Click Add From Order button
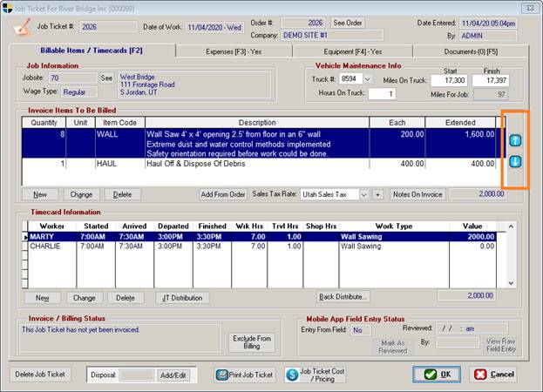 pos(222,193)
